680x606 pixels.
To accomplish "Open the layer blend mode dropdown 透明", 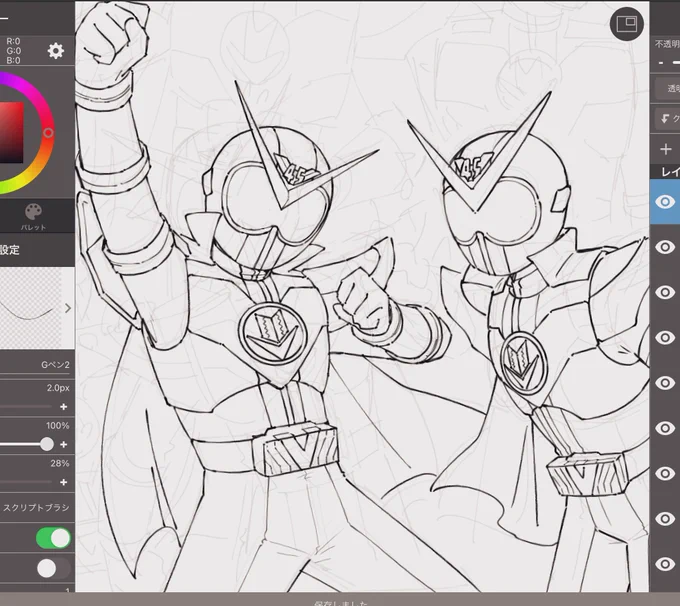I will 667,88.
